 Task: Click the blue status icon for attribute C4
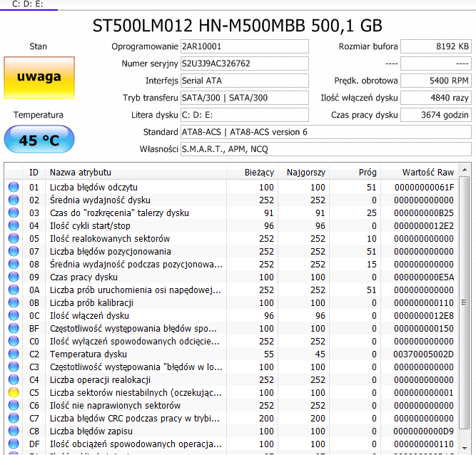(14, 379)
